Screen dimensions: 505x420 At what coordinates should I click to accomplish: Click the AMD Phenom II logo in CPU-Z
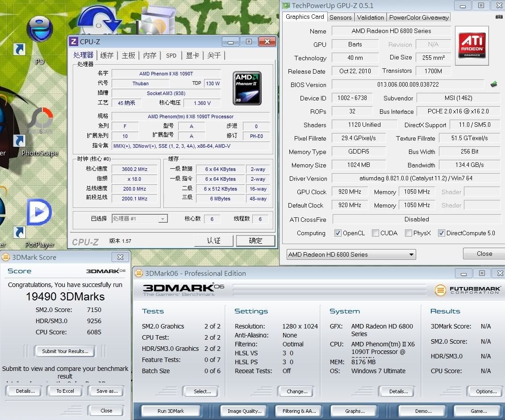pyautogui.click(x=247, y=88)
